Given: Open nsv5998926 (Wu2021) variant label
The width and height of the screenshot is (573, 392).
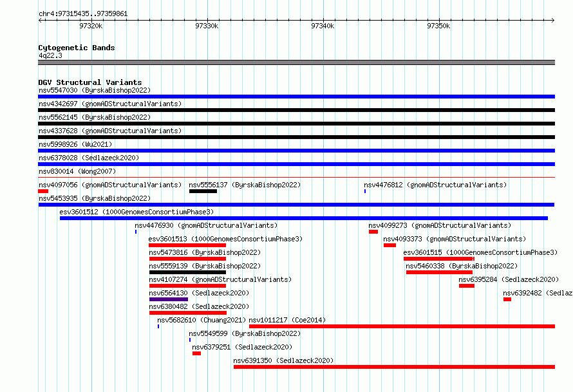Looking at the screenshot, I should pyautogui.click(x=75, y=144).
